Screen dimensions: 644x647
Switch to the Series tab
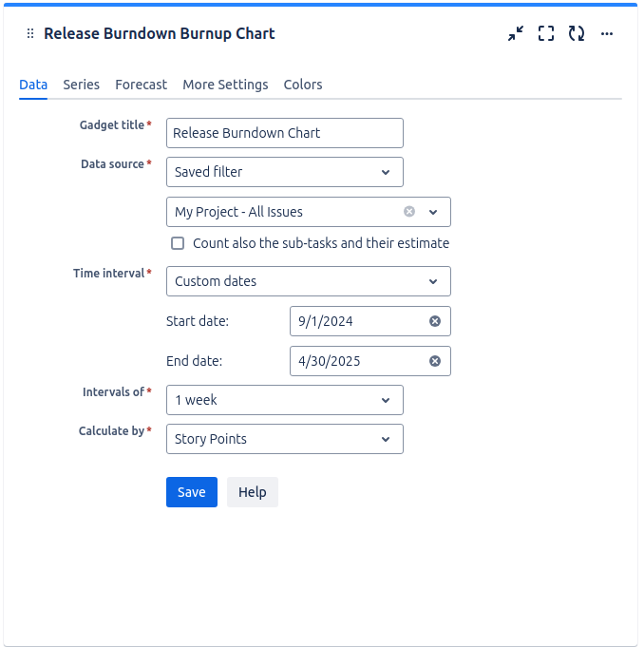click(x=82, y=85)
